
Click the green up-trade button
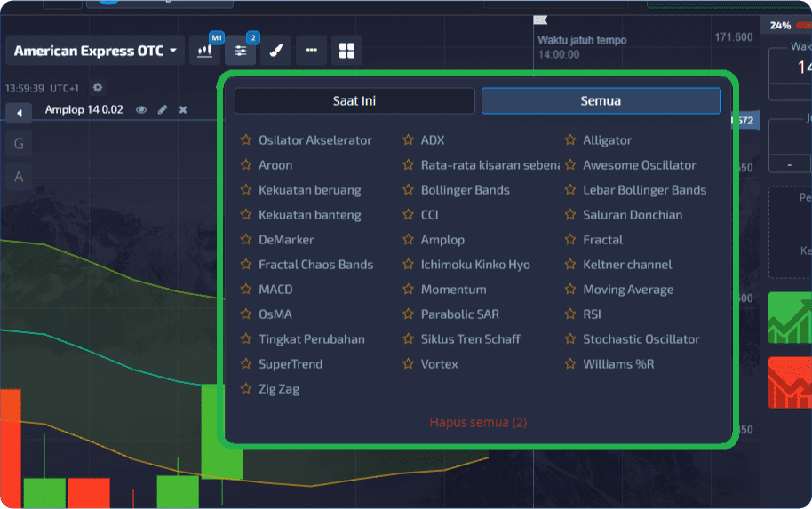coord(790,317)
